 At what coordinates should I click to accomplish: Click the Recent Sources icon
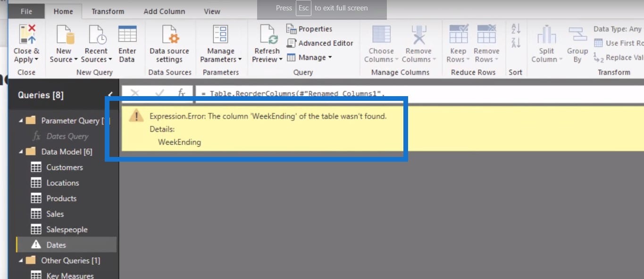(97, 35)
